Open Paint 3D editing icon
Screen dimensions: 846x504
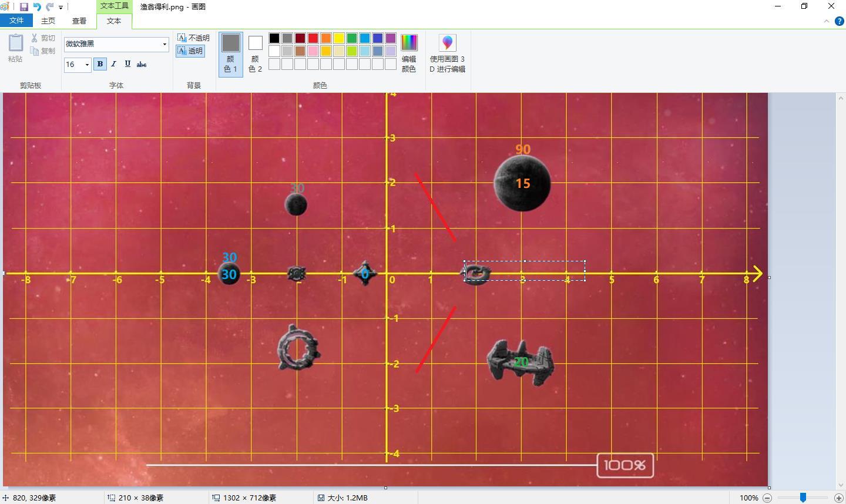(x=448, y=42)
